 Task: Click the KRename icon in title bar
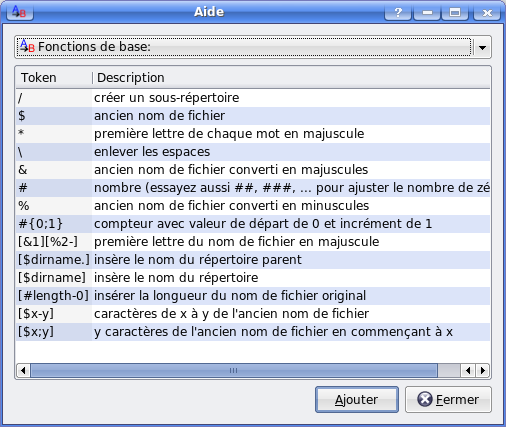(20, 12)
